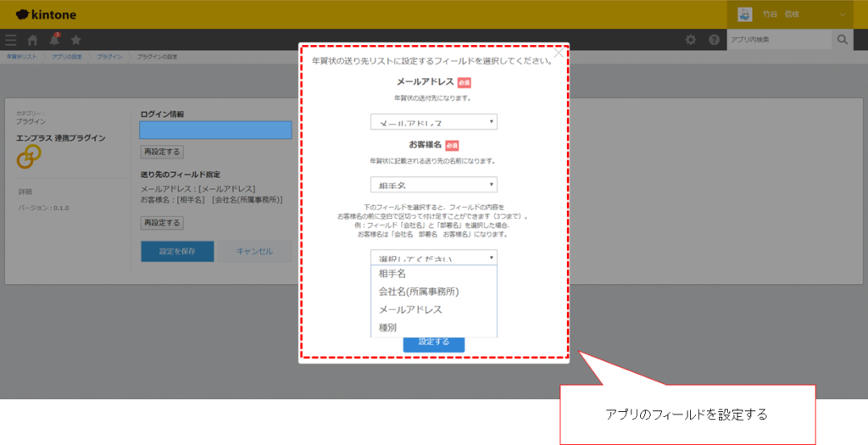Screen dimensions: 868x445
Task: Click the blue 設定する button
Action: (x=433, y=342)
